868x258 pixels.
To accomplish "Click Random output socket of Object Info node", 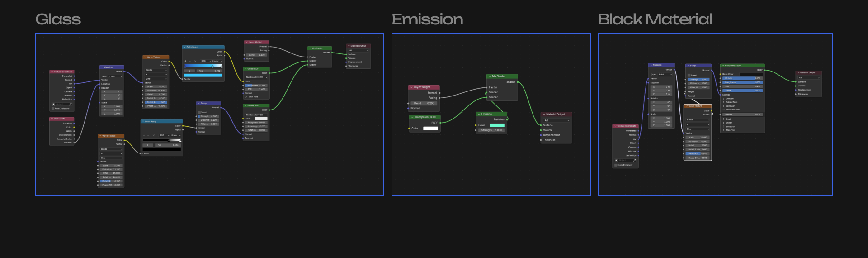I will (74, 143).
